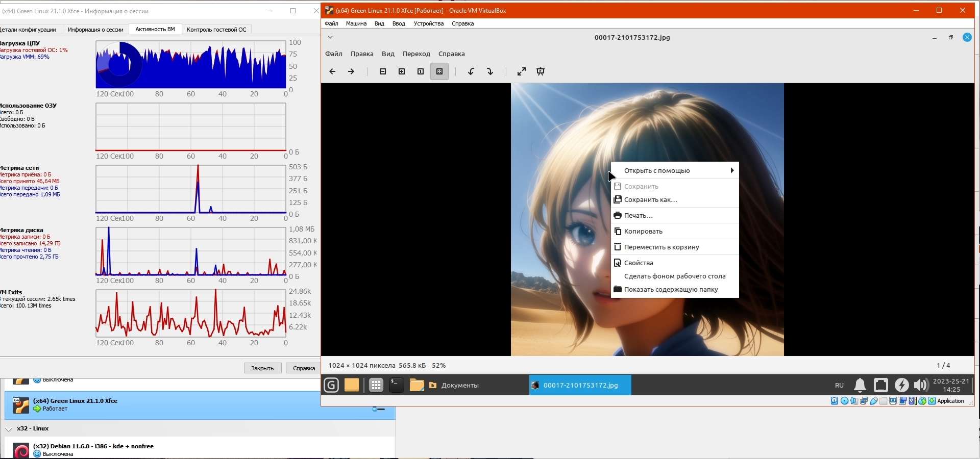This screenshot has width=980, height=459.
Task: Switch to 'Контроль гостевой ОС' tab
Action: pos(216,30)
